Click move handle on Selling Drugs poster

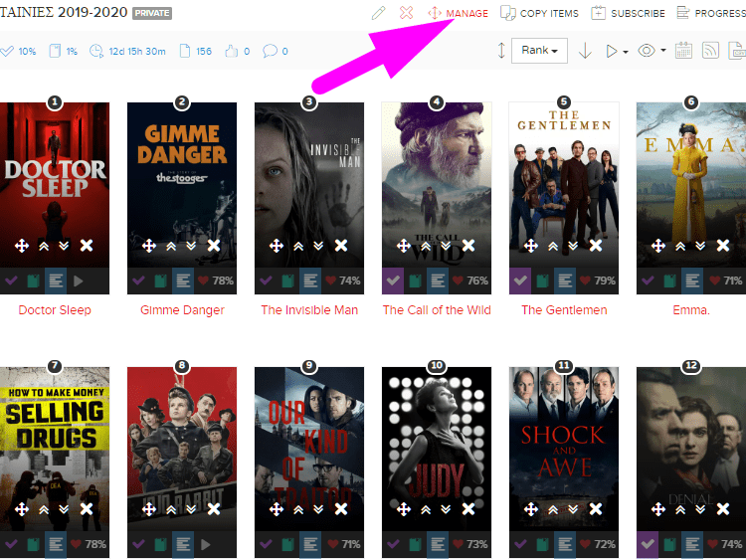pos(22,509)
